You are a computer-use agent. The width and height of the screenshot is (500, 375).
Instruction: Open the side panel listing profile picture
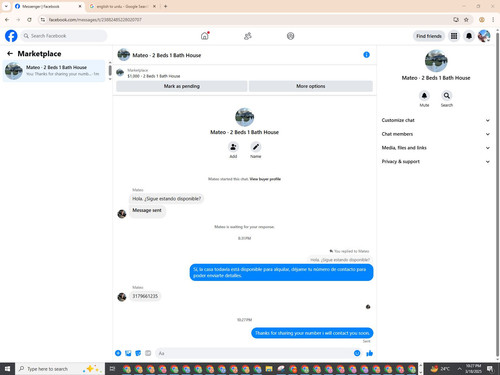coord(436,61)
